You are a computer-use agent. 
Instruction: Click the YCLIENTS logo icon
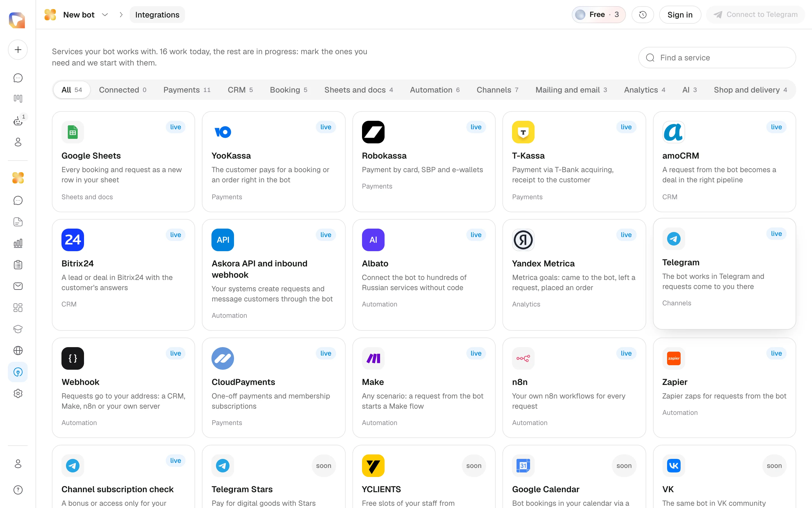click(x=373, y=466)
